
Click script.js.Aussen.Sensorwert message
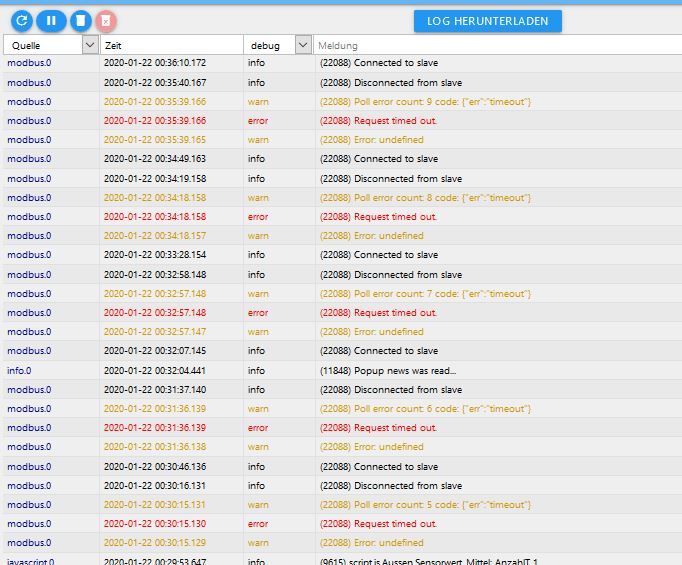[x=429, y=562]
